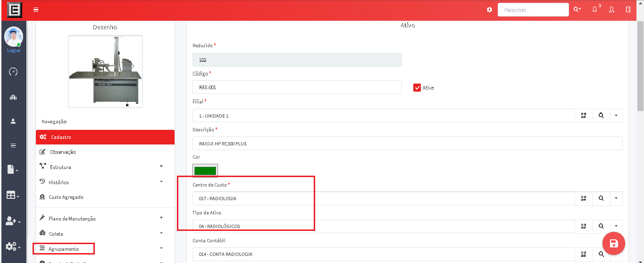This screenshot has width=644, height=263.
Task: Toggle the Ativo checkbox
Action: [417, 88]
